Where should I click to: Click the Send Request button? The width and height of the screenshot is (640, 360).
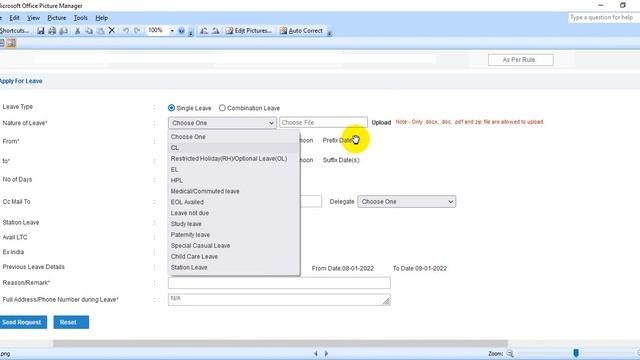23,322
